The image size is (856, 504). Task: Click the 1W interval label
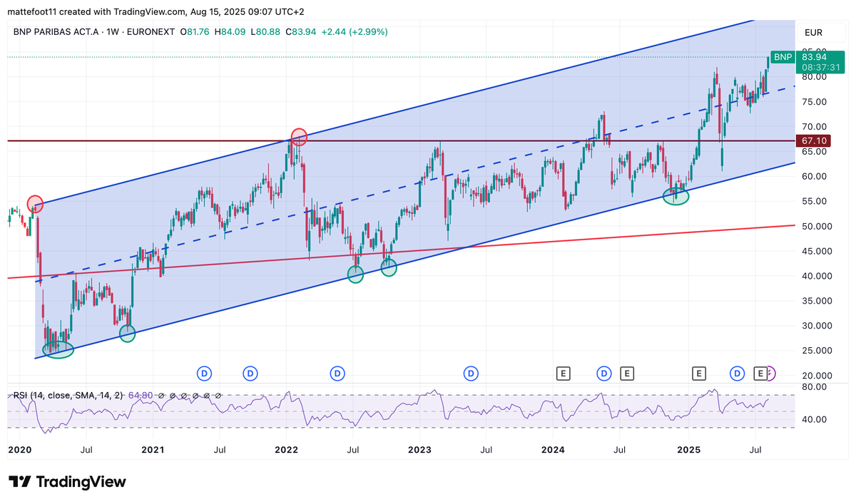(112, 32)
